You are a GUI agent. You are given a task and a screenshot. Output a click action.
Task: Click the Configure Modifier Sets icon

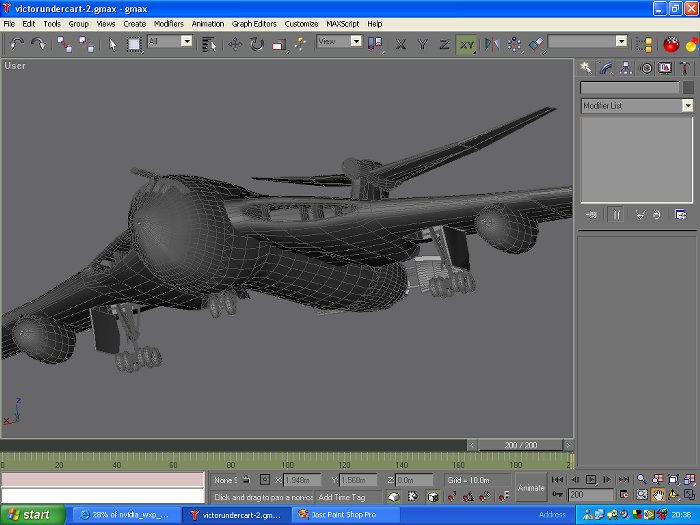coord(681,214)
